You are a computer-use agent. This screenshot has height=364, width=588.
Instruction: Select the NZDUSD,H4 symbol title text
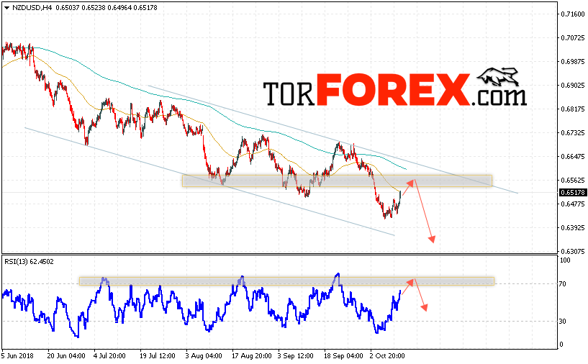click(32, 7)
